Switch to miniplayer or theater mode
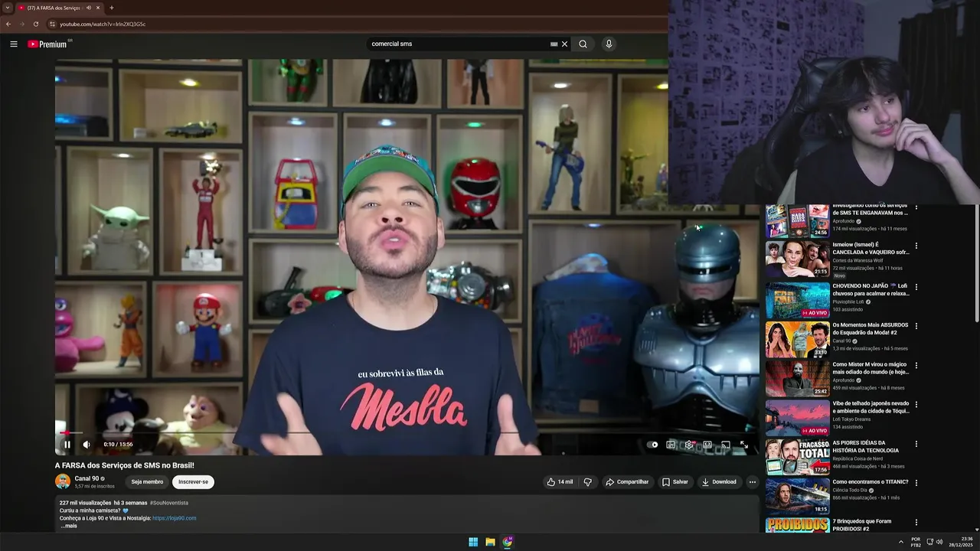The image size is (980, 551). click(x=707, y=444)
